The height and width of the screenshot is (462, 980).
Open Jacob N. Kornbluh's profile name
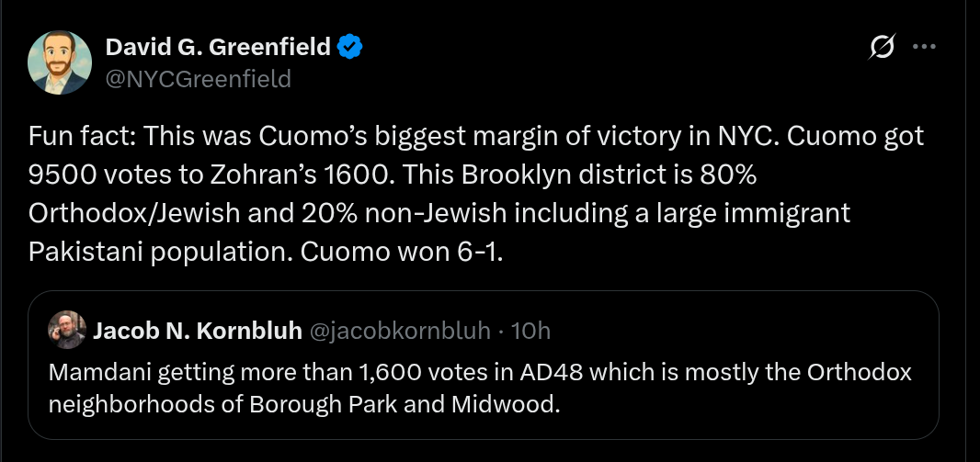(198, 331)
